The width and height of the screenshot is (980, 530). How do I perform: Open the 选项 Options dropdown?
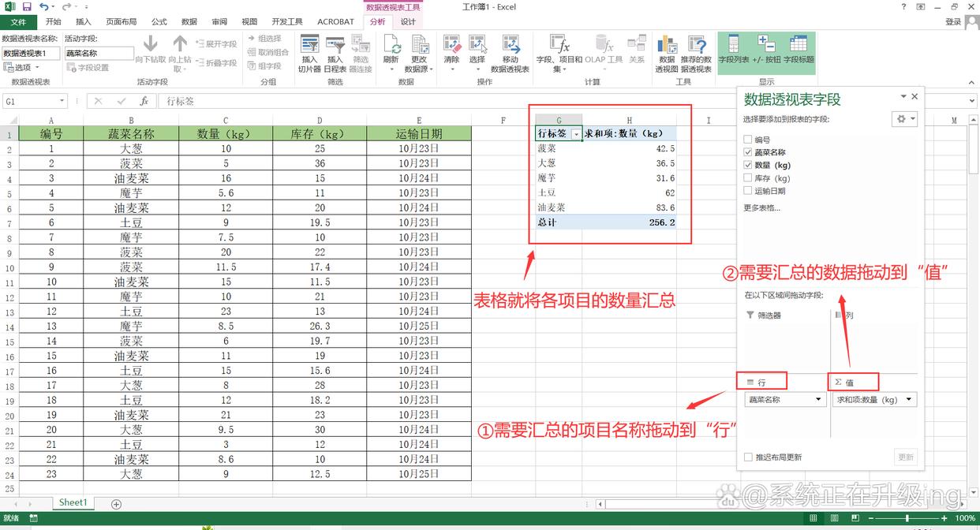(21, 68)
